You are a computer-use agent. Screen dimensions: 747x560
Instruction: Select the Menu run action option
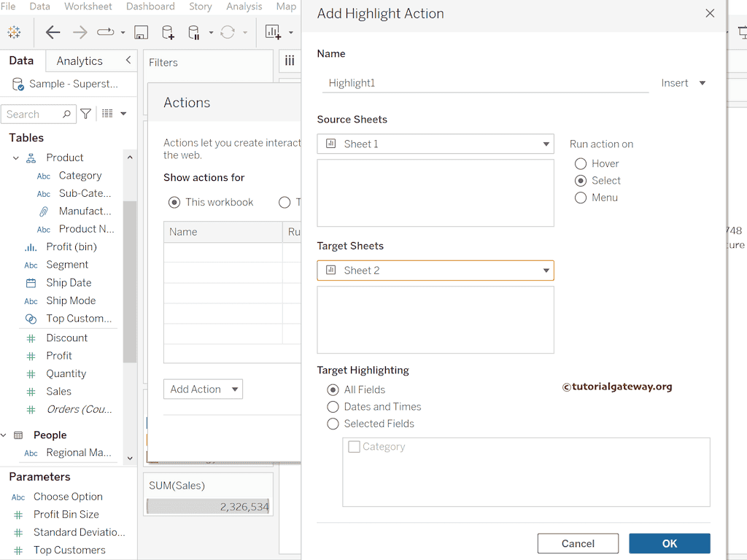(x=580, y=198)
